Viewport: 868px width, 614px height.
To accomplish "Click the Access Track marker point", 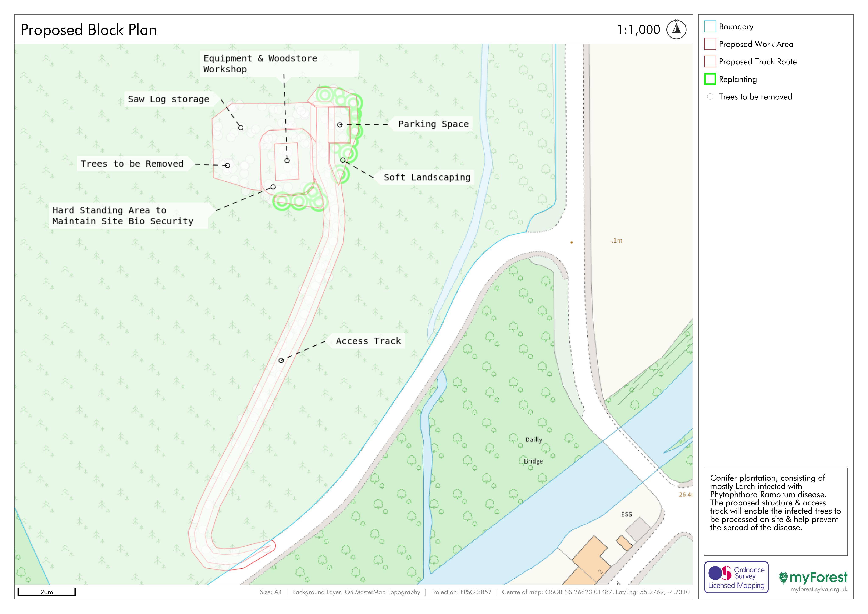I will [281, 361].
